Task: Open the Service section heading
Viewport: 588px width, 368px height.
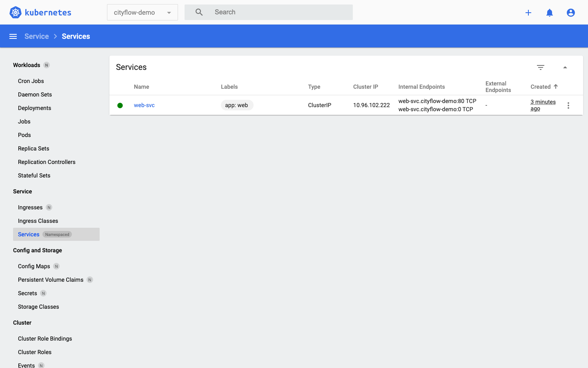Action: [x=22, y=191]
